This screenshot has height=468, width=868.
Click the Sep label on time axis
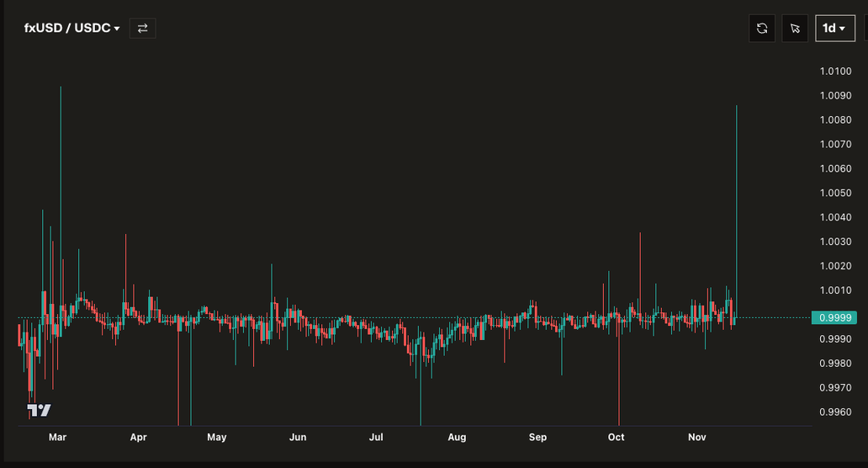point(537,437)
